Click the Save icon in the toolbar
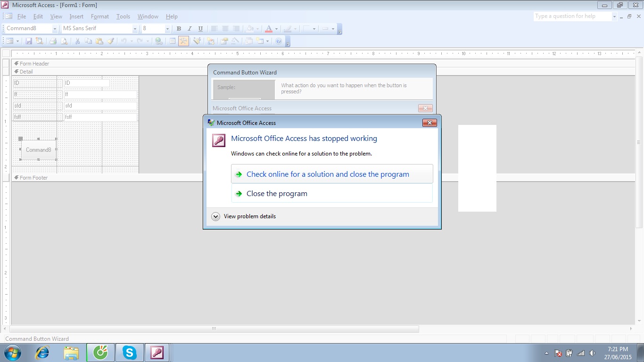Image resolution: width=644 pixels, height=362 pixels. pyautogui.click(x=29, y=41)
